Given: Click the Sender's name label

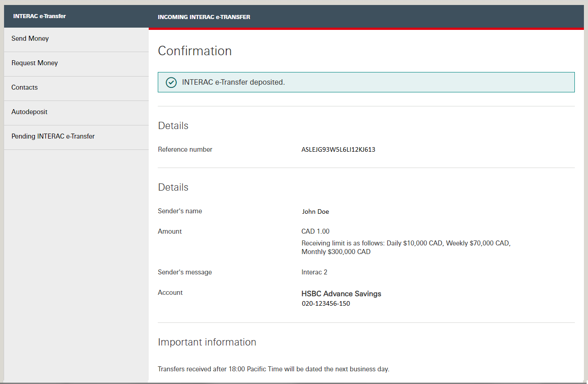Looking at the screenshot, I should tap(180, 211).
